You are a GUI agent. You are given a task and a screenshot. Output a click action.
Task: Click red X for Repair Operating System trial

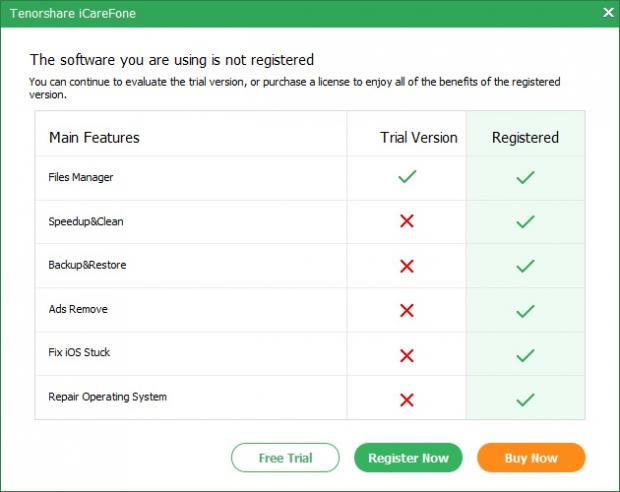pos(406,399)
